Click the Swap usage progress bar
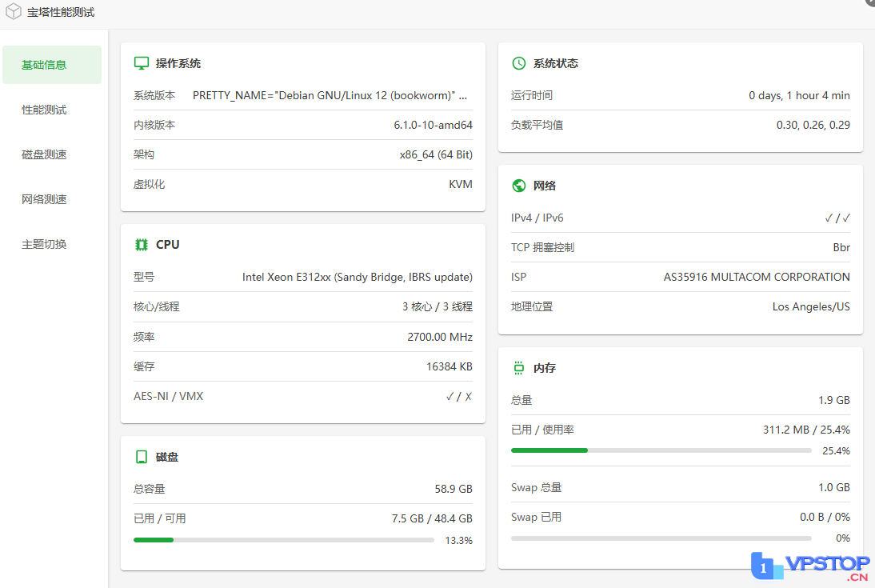The height and width of the screenshot is (588, 875). [661, 538]
